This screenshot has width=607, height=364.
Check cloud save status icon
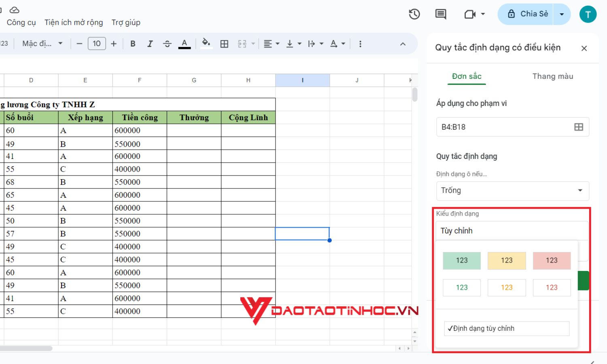point(15,10)
